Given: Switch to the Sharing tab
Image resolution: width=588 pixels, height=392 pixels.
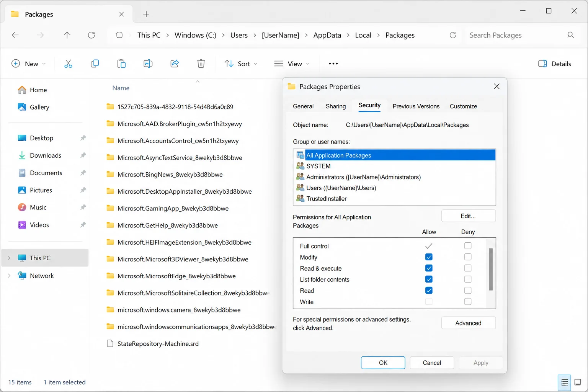Looking at the screenshot, I should 336,106.
